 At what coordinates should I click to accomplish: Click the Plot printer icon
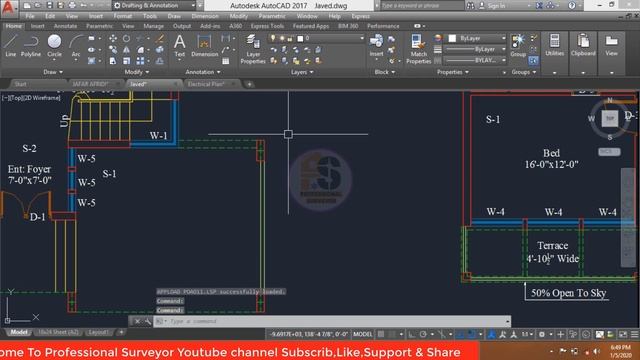coord(72,5)
